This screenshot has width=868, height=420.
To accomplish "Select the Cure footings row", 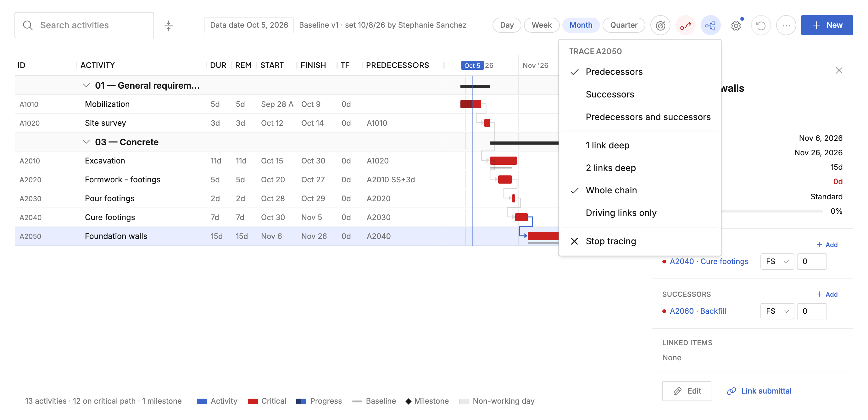I will 230,218.
